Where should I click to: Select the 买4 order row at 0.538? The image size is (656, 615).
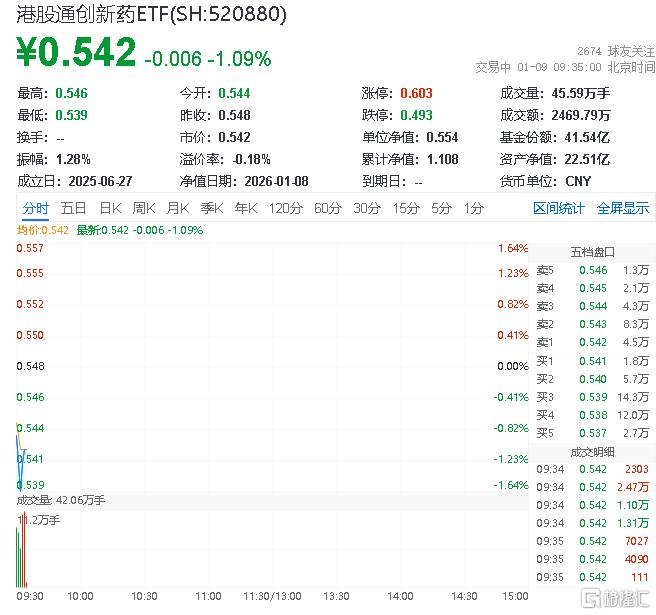click(x=592, y=415)
